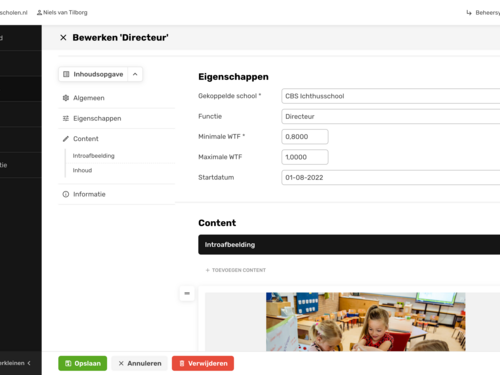The height and width of the screenshot is (375, 500).
Task: Open Inhoudsopgave button
Action: click(93, 74)
